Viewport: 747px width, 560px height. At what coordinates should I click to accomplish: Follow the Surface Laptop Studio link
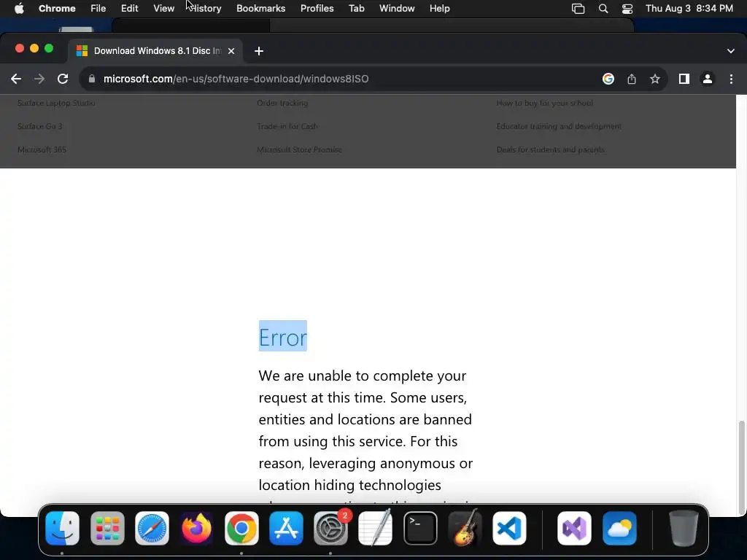tap(56, 103)
